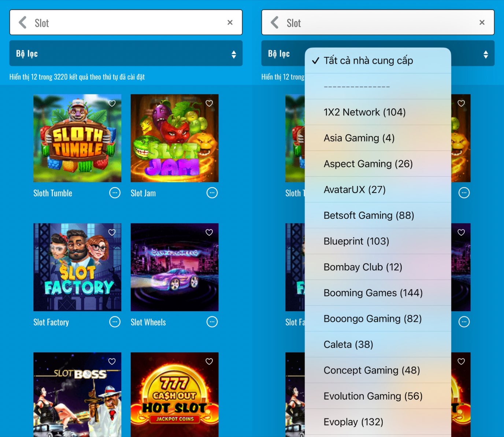The height and width of the screenshot is (437, 504).
Task: Focus the Slot search field on right screen
Action: (x=378, y=22)
